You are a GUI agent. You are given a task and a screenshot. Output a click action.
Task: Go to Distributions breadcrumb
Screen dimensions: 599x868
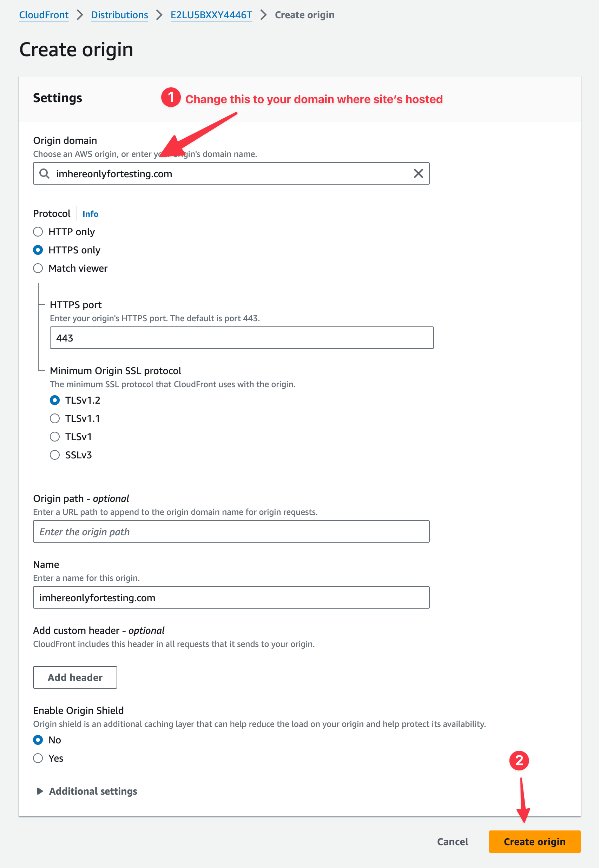click(119, 15)
